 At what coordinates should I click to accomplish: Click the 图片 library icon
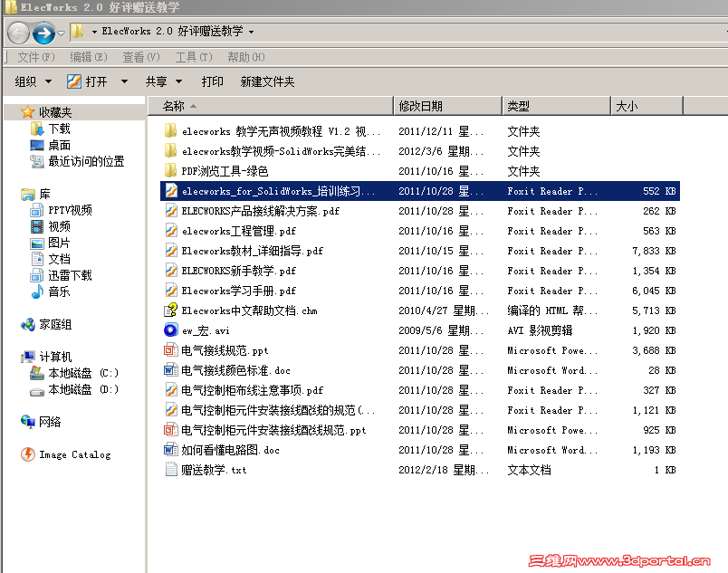pos(37,244)
